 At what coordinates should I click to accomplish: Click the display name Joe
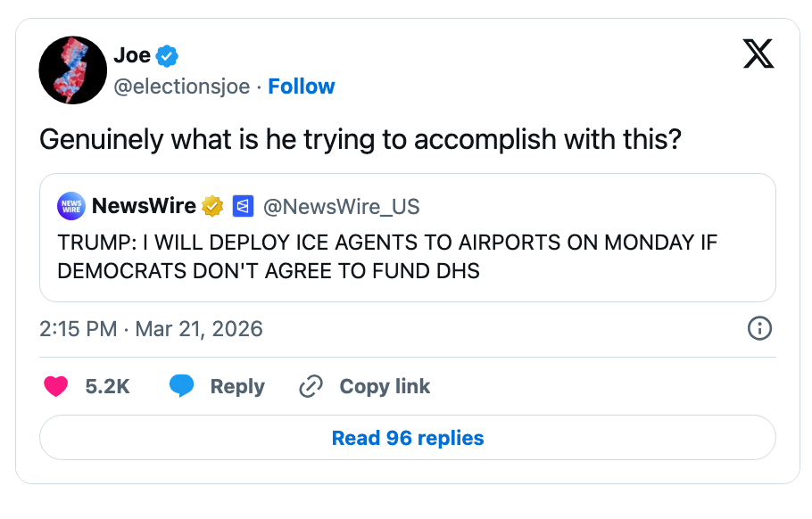(x=132, y=56)
